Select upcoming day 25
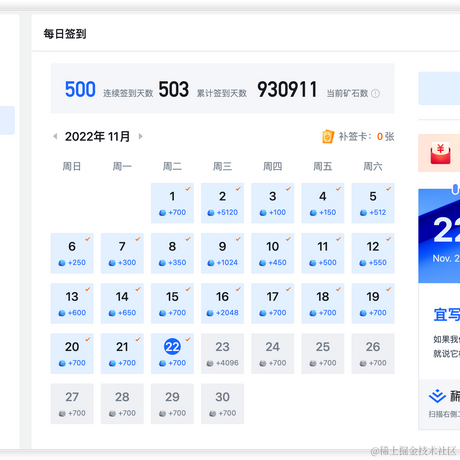This screenshot has height=460, width=460. pos(323,354)
